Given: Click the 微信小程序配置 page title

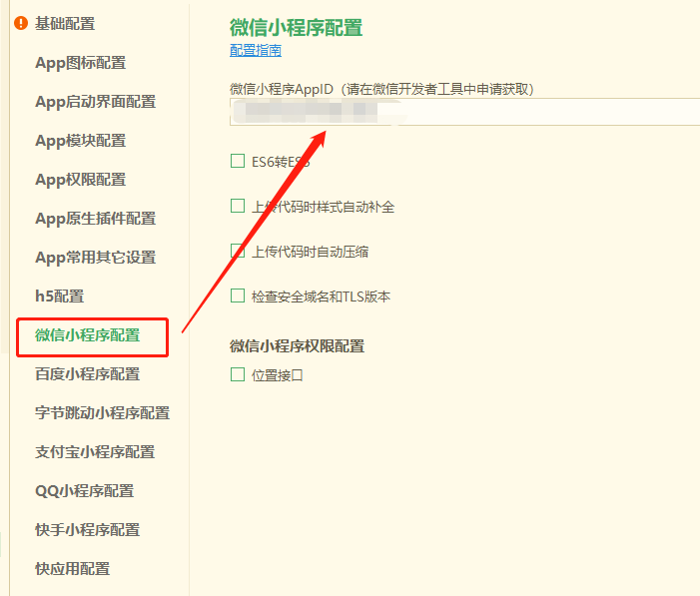Looking at the screenshot, I should [x=296, y=27].
